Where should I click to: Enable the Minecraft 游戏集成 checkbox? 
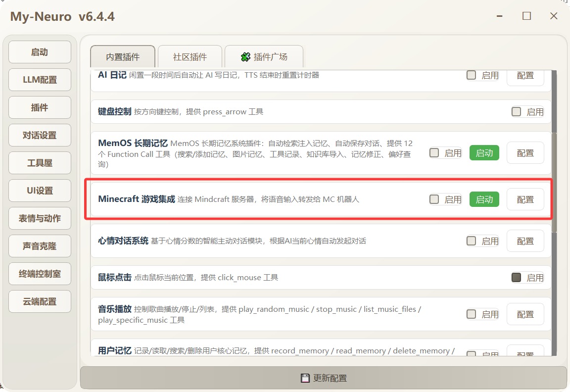coord(434,199)
